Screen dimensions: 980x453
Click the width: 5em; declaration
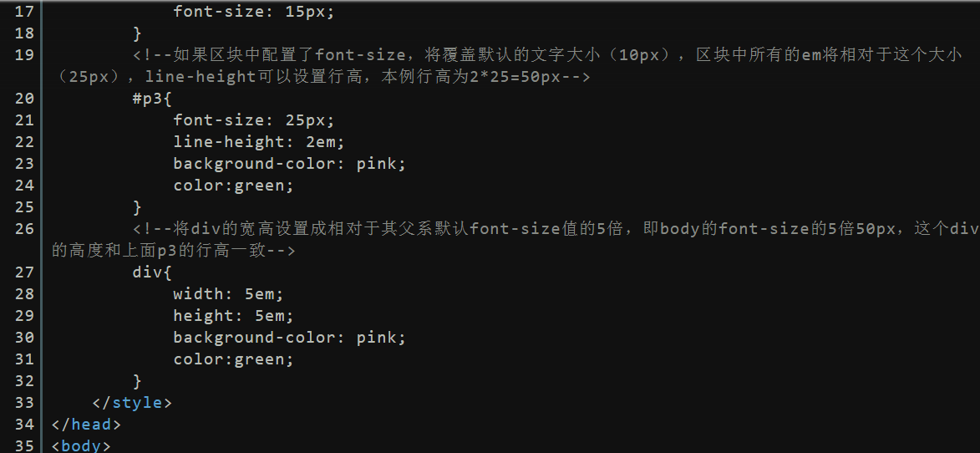(x=228, y=293)
